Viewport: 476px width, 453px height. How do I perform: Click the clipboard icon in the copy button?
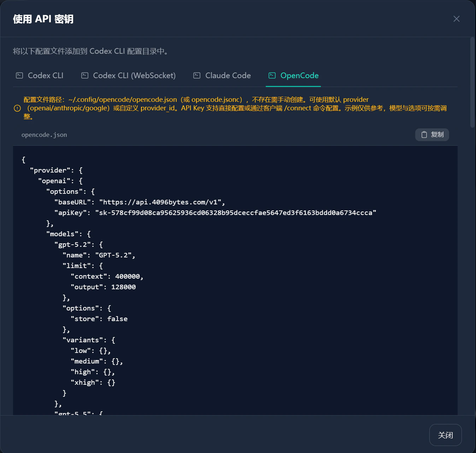[424, 135]
